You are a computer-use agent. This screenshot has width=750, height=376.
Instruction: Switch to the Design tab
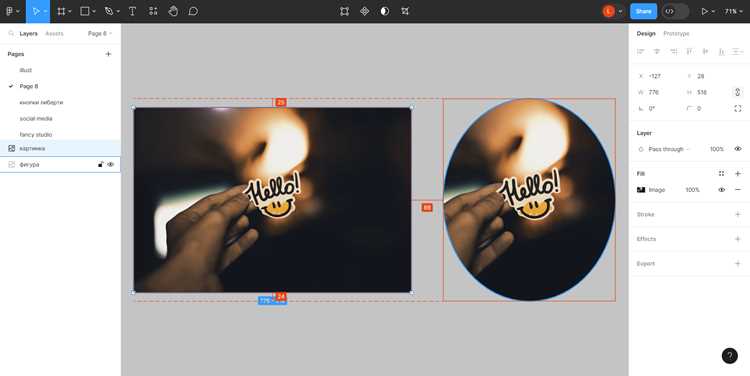646,33
